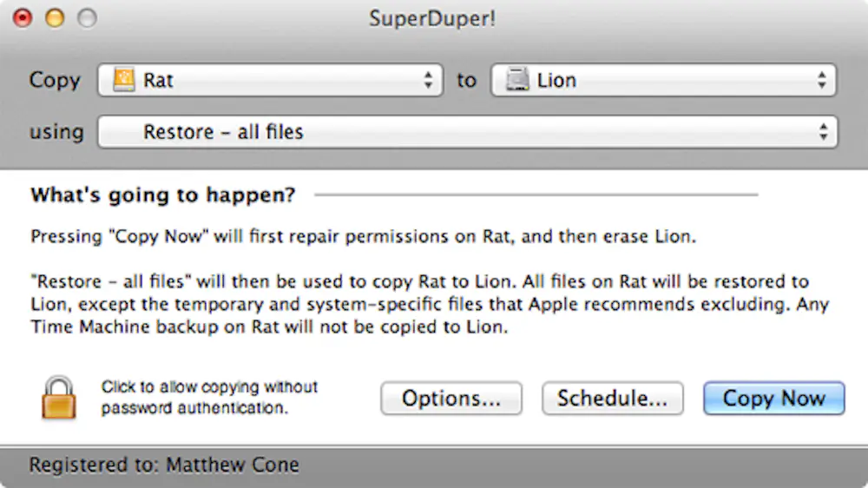The image size is (868, 488).
Task: Click the What's going to happen? heading
Action: click(x=163, y=195)
